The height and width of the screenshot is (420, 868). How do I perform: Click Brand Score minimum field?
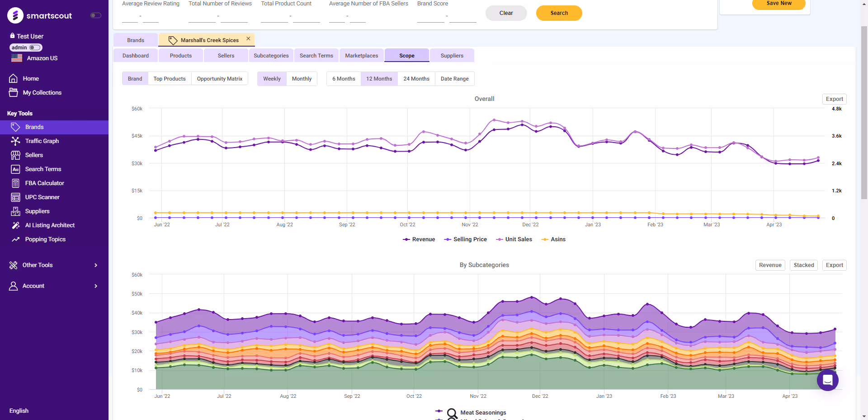(x=431, y=17)
